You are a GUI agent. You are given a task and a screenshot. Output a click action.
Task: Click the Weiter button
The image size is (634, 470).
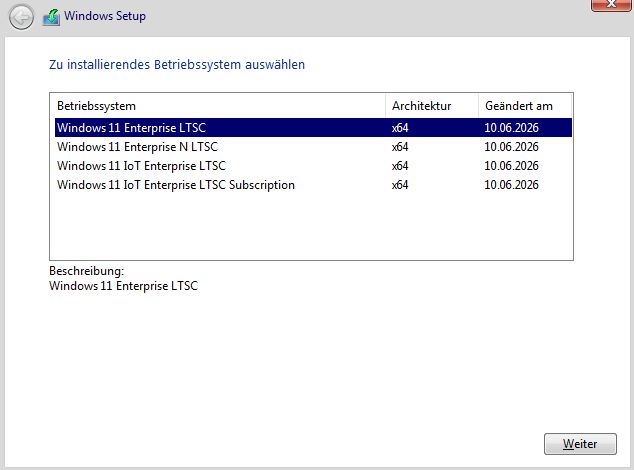pyautogui.click(x=580, y=444)
